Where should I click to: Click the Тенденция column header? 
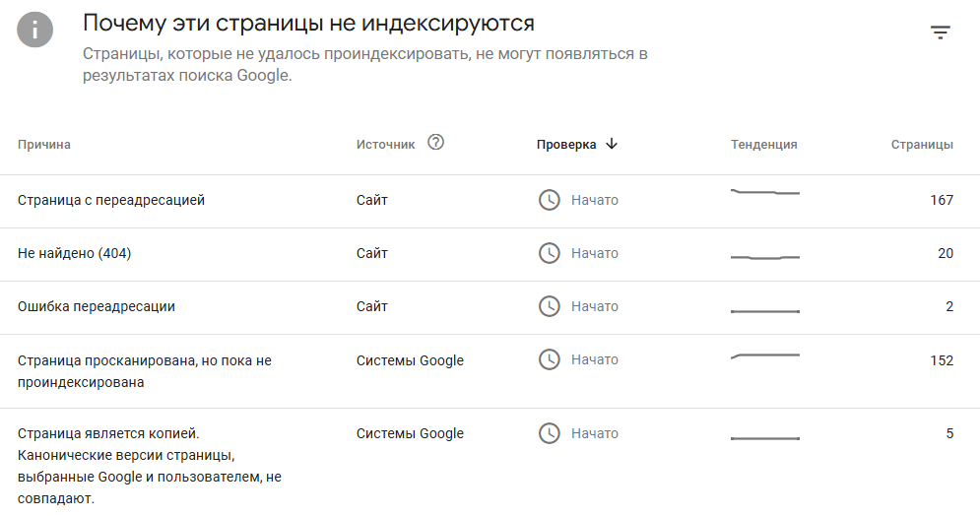[764, 145]
